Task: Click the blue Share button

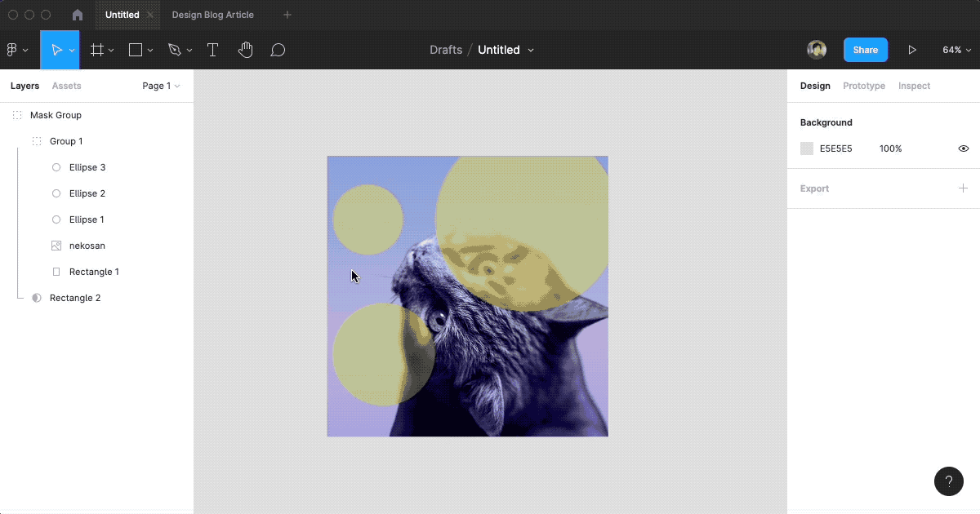Action: [x=865, y=50]
